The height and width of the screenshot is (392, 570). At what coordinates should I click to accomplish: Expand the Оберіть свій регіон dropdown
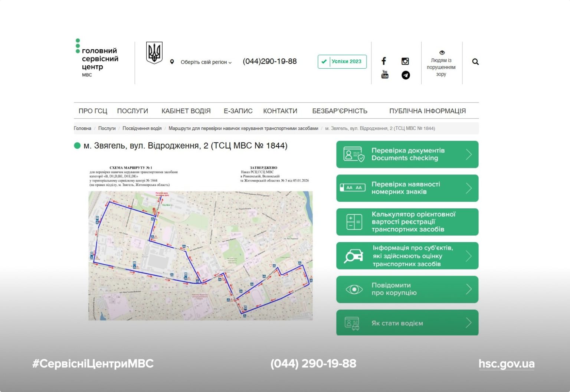(206, 62)
